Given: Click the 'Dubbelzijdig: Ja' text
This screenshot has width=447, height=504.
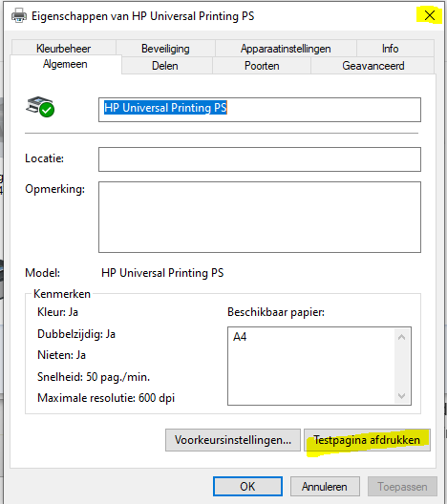Looking at the screenshot, I should coord(76,334).
